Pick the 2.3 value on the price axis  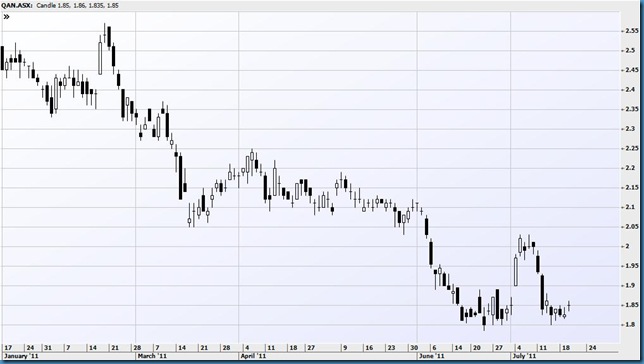(630, 129)
